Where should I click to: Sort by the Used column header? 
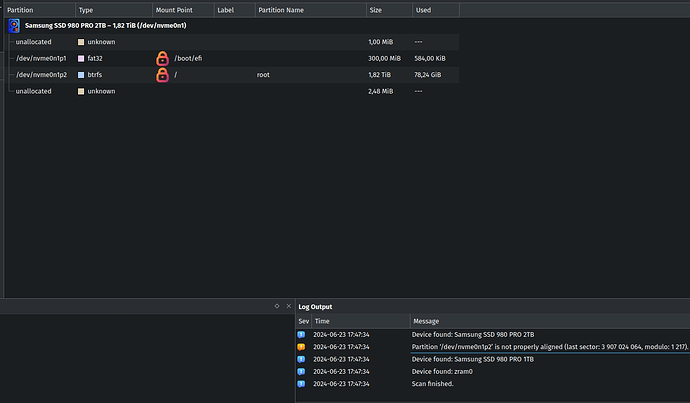[x=436, y=10]
